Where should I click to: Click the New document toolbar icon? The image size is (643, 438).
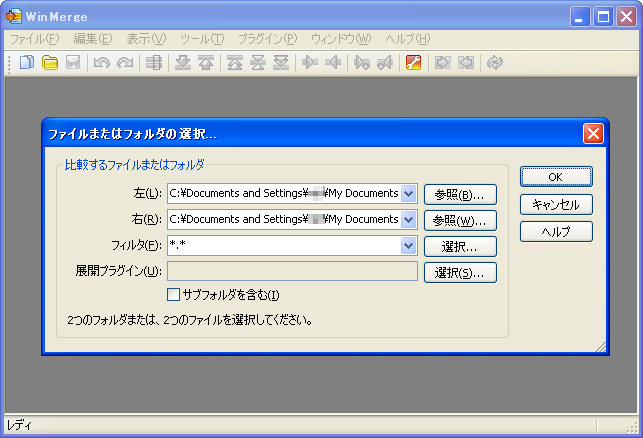click(27, 63)
